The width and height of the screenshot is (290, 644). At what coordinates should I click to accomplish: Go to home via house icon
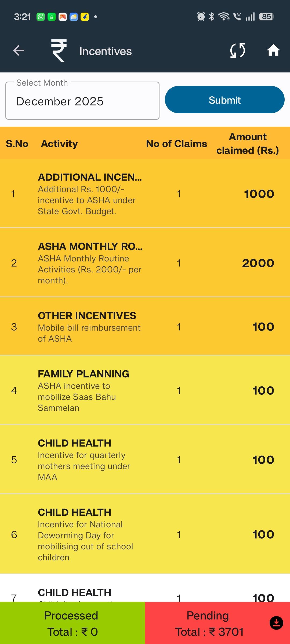pos(273,50)
